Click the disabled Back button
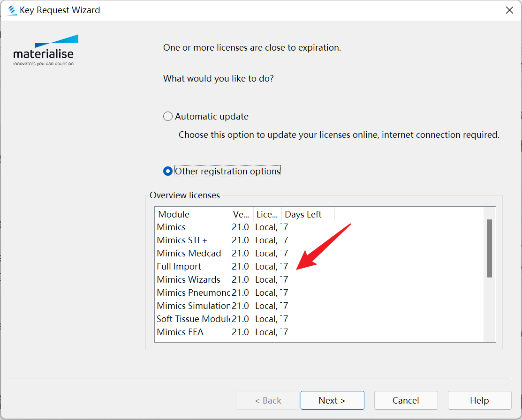 [268, 400]
